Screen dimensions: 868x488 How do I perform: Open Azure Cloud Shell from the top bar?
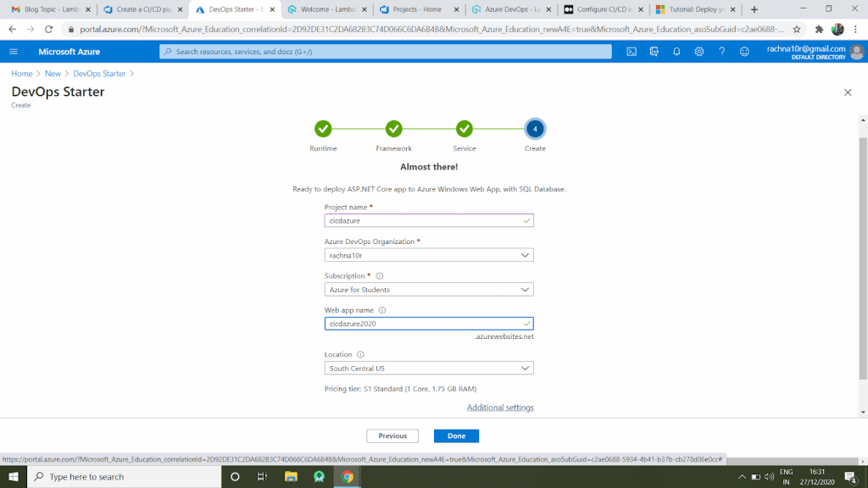tap(632, 52)
